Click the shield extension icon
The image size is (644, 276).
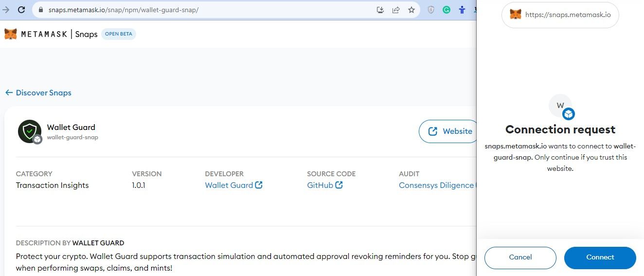431,10
